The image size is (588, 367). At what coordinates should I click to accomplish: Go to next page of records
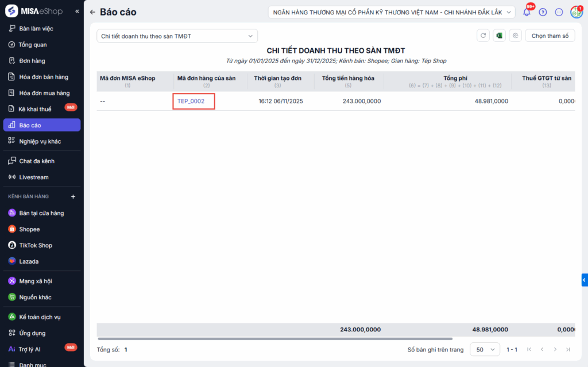555,349
